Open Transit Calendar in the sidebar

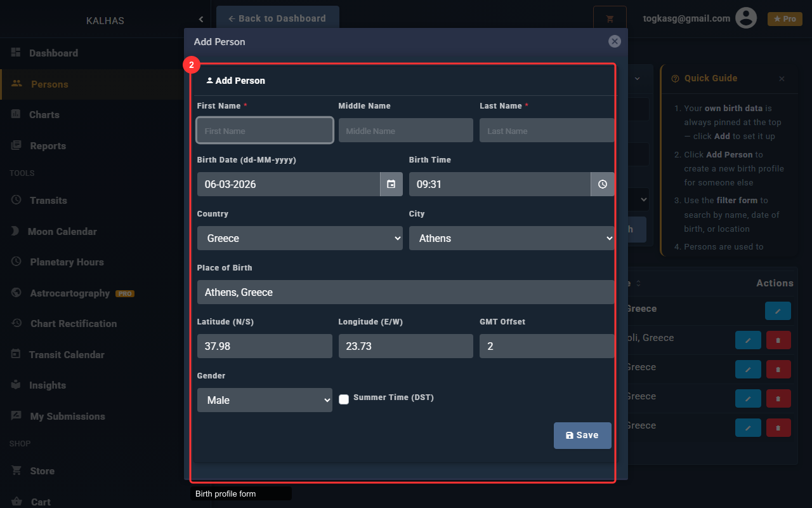tap(67, 354)
